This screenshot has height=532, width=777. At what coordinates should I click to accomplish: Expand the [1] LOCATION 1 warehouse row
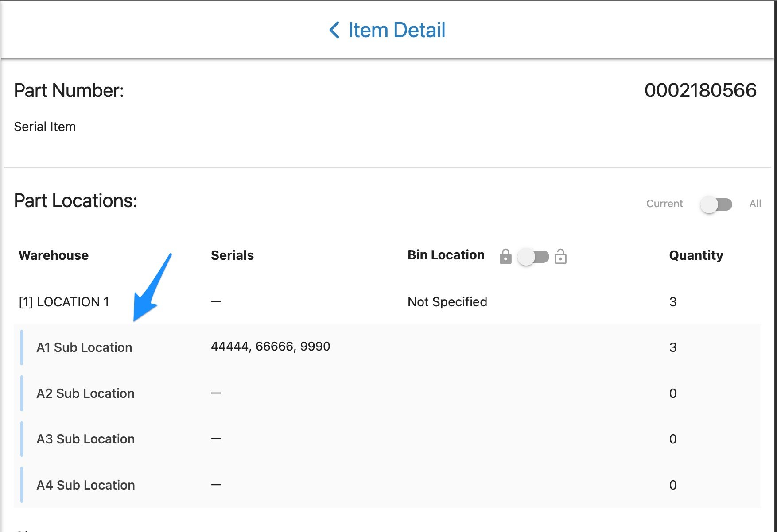(x=388, y=302)
